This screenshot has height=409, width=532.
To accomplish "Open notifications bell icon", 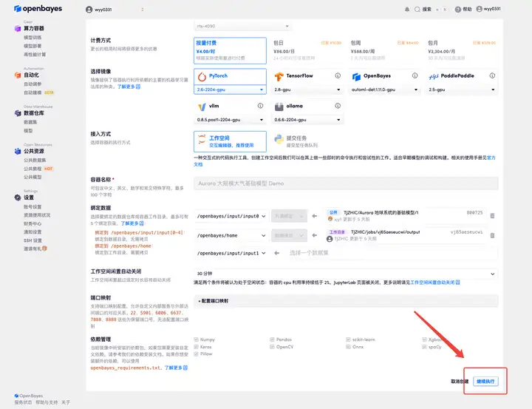I will point(407,10).
